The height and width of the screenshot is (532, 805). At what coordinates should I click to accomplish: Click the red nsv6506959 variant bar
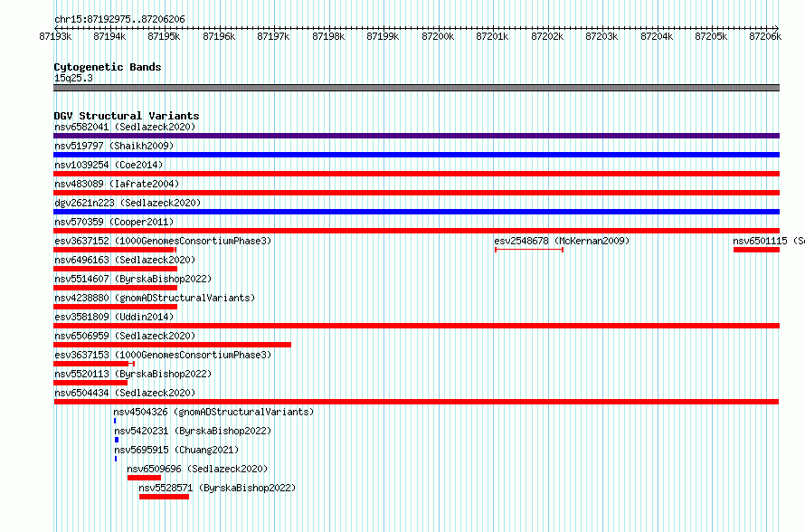click(172, 345)
